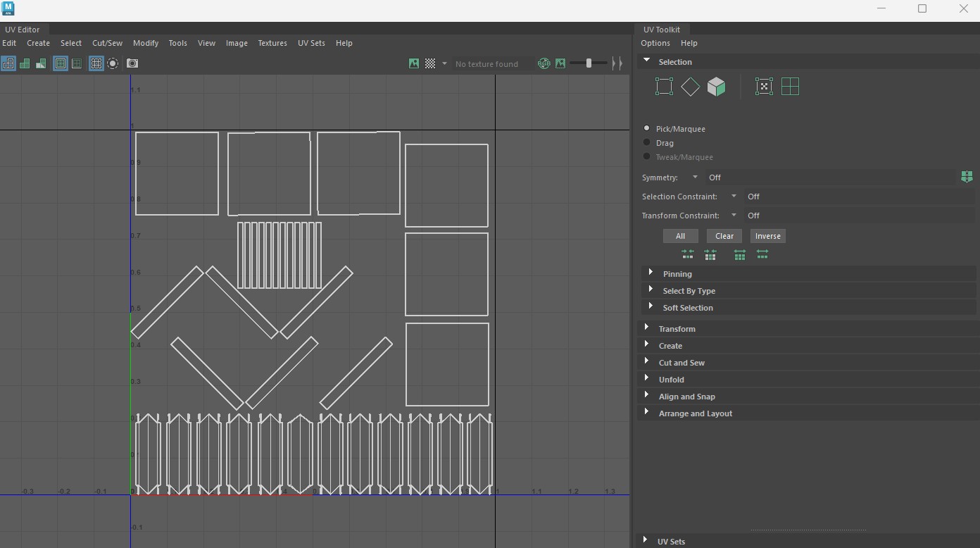Open the Options menu in UV Toolkit
The height and width of the screenshot is (548, 980).
coord(655,43)
